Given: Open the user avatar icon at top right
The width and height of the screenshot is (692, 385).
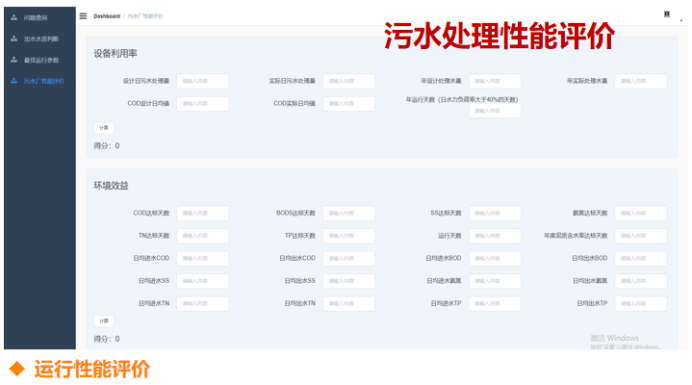Looking at the screenshot, I should coord(667,15).
